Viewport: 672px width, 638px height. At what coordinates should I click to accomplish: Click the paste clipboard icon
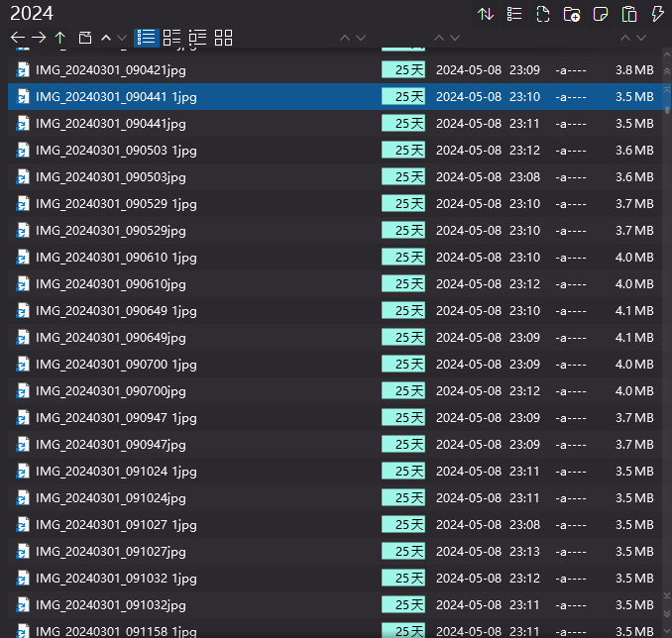[628, 14]
